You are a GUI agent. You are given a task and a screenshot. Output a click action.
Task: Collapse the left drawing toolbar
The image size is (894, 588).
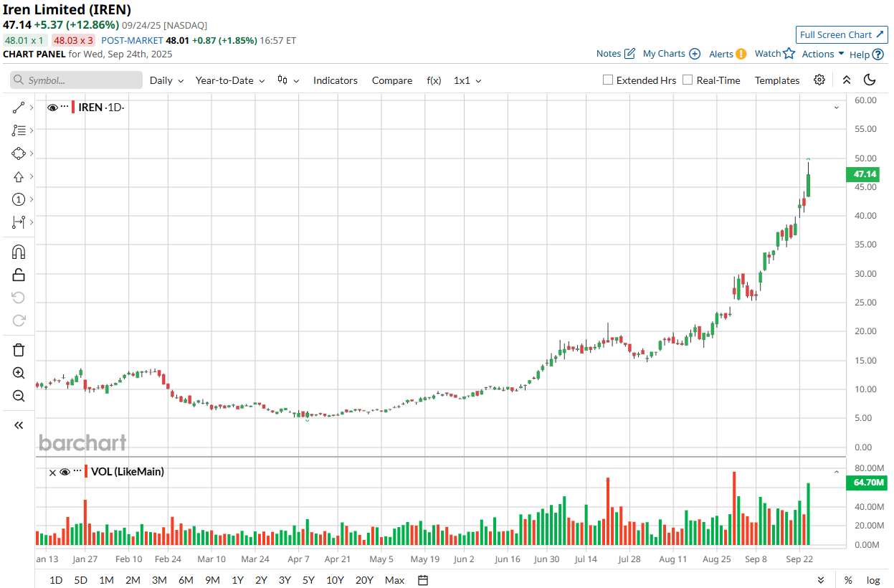tap(19, 425)
